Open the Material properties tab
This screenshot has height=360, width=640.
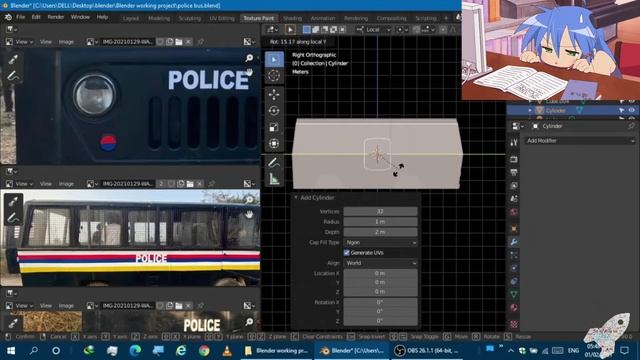point(514,307)
